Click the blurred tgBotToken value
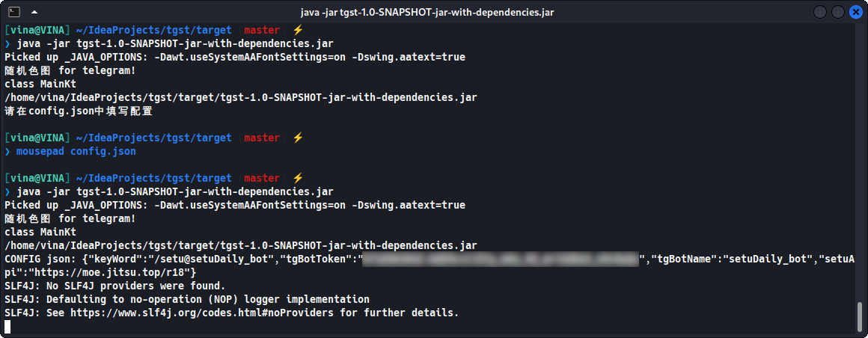This screenshot has width=868, height=338. pyautogui.click(x=501, y=259)
